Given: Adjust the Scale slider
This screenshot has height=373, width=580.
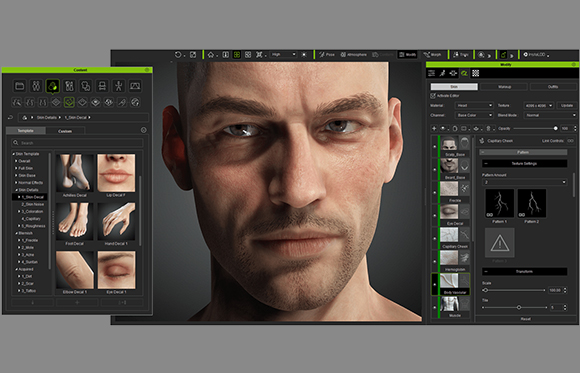Looking at the screenshot, I should pyautogui.click(x=514, y=290).
